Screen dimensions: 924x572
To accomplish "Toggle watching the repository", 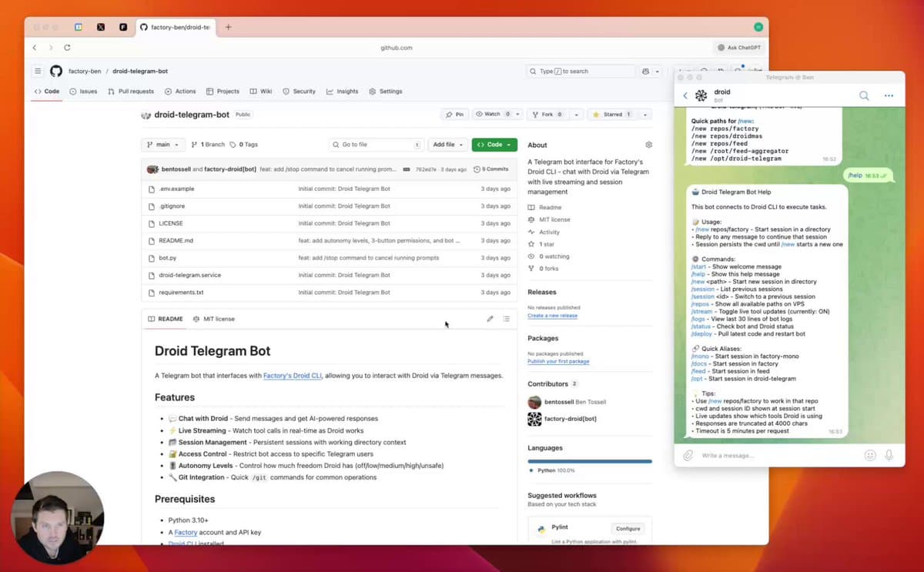I will click(493, 114).
